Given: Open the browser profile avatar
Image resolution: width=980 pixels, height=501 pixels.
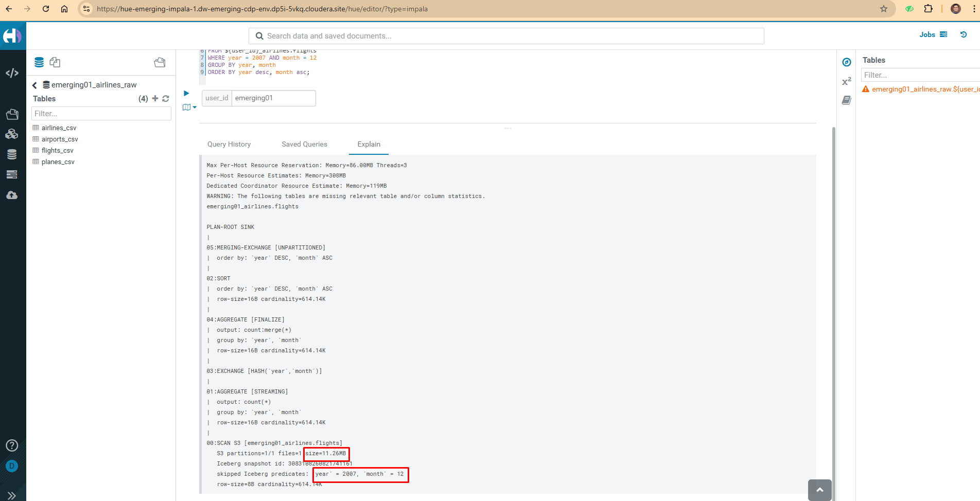Looking at the screenshot, I should 956,9.
